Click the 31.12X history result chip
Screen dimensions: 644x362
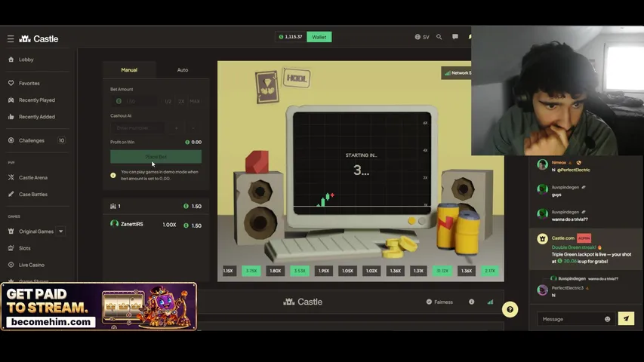(442, 271)
